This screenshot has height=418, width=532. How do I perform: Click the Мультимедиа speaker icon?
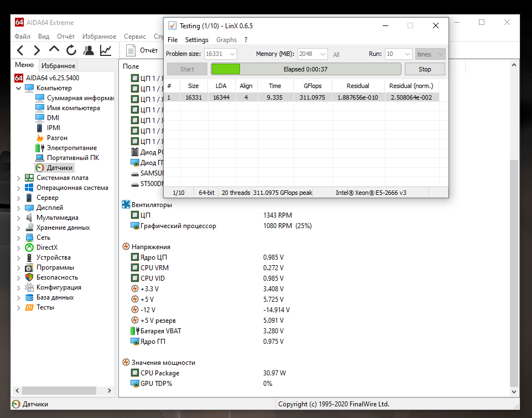(x=29, y=218)
